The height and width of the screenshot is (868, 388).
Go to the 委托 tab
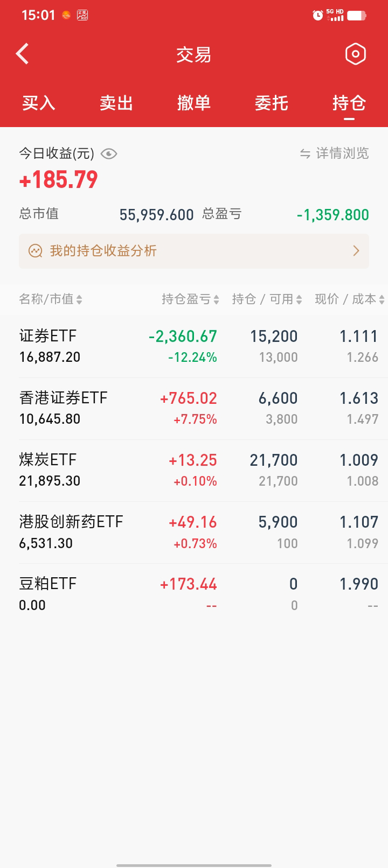pos(272,103)
